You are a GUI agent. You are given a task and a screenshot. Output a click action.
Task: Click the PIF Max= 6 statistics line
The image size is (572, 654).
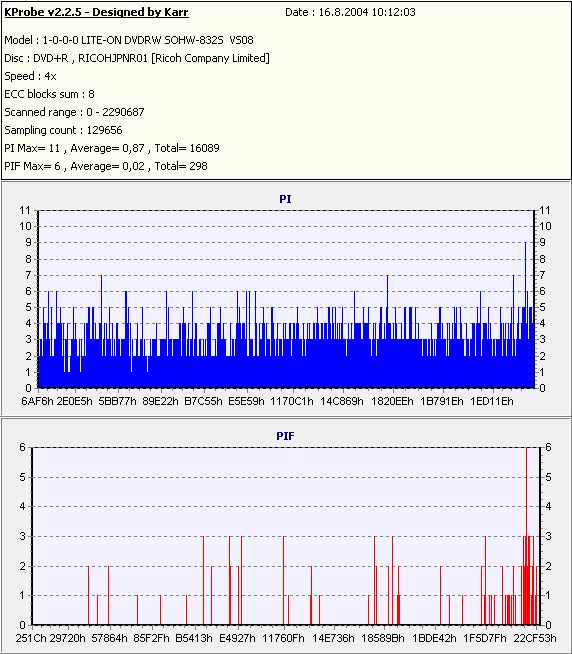tap(106, 166)
